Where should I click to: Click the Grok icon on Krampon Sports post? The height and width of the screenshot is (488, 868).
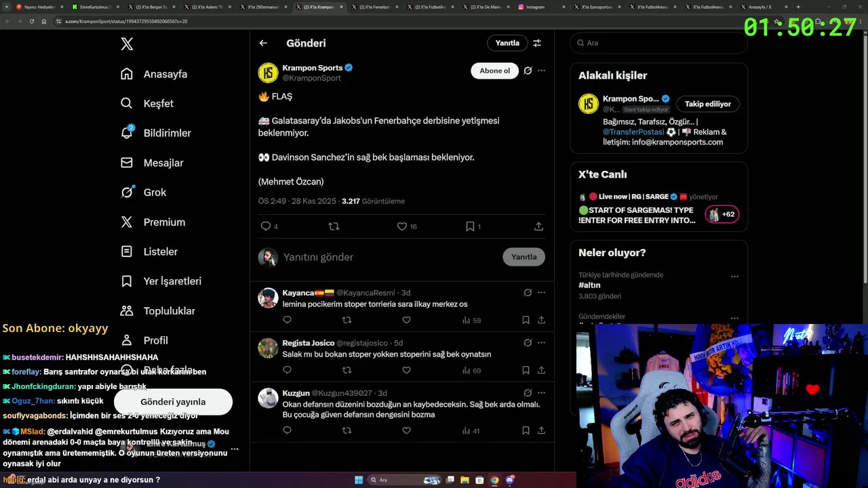528,70
